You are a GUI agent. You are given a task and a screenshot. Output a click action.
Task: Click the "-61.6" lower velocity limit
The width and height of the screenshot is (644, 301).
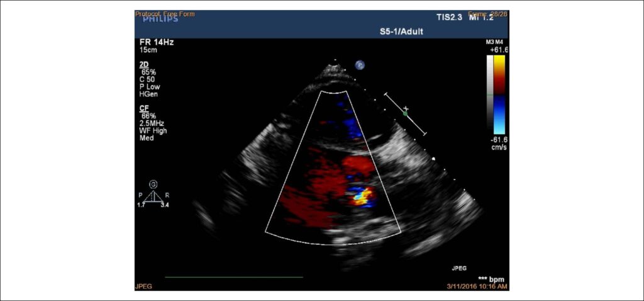(499, 140)
